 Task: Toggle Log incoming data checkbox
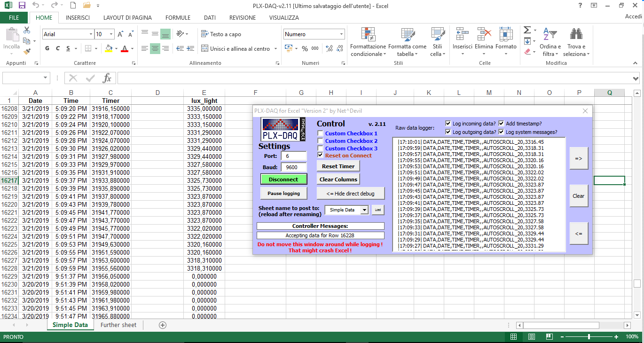[448, 124]
